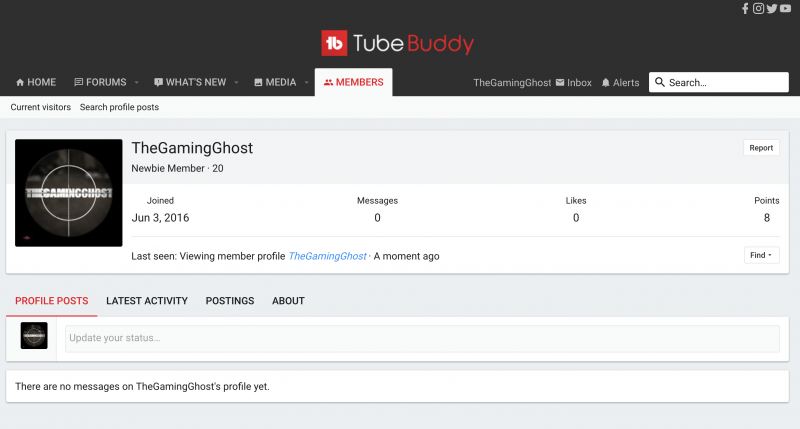Open the Twitter social icon

772,9
